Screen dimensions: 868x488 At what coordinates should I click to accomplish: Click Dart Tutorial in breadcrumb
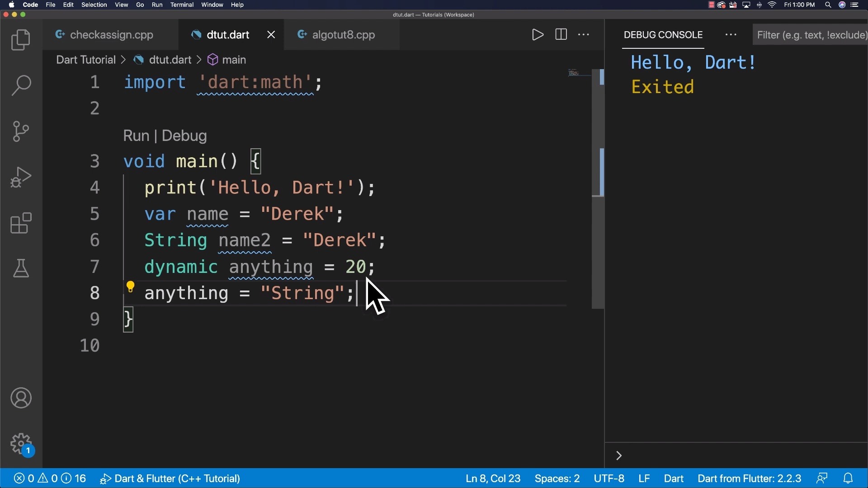click(x=86, y=60)
